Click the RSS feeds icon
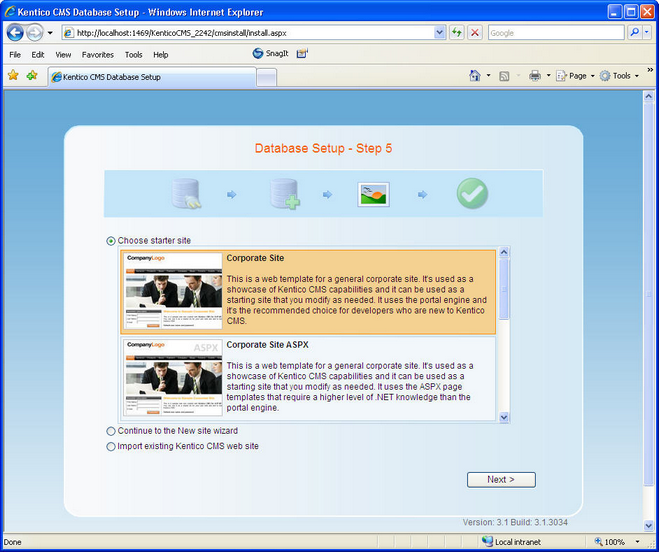Viewport: 659px width, 552px height. point(504,76)
